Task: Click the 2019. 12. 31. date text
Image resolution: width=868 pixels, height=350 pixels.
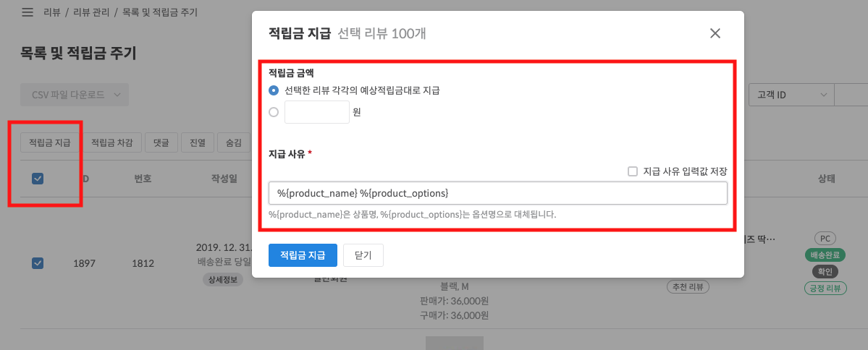Action: (224, 247)
